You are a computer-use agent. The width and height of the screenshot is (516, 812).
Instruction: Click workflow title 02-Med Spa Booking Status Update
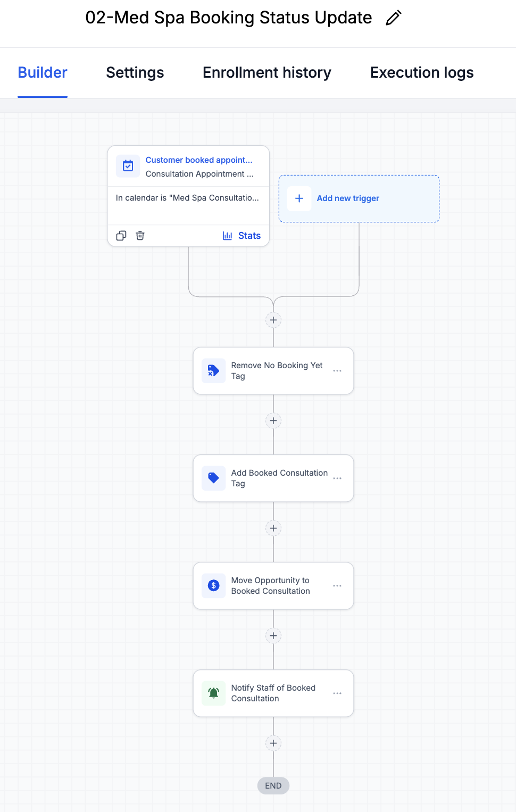[229, 18]
